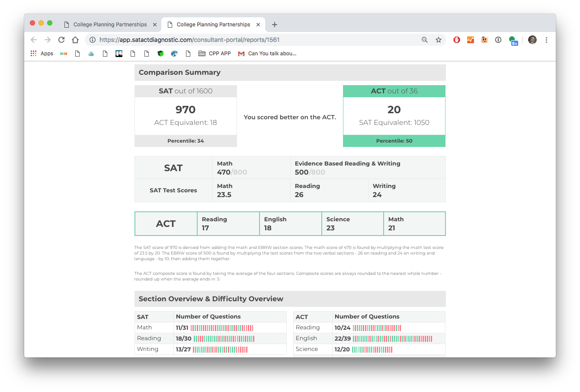Reload the current report page
Image resolution: width=580 pixels, height=392 pixels.
61,40
